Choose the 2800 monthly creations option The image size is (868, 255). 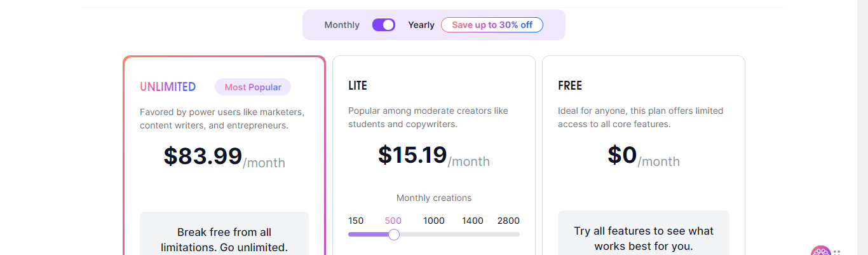(x=508, y=221)
